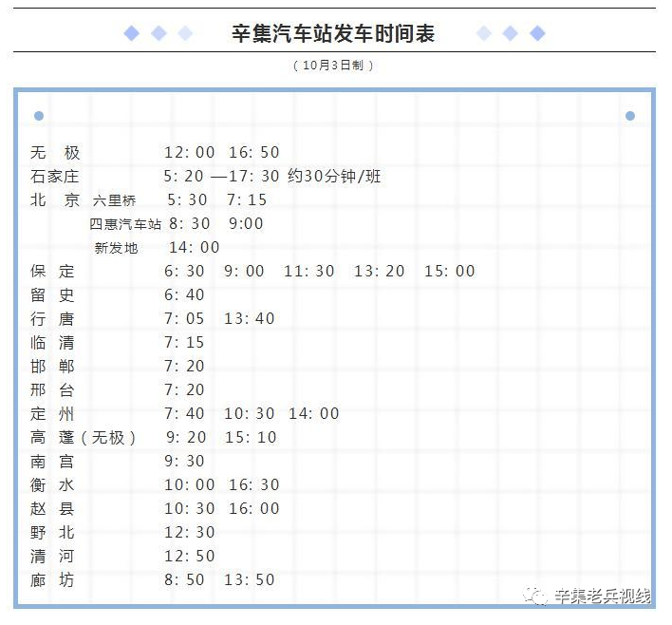Select destination 廊坊
The width and height of the screenshot is (672, 625).
[x=52, y=580]
